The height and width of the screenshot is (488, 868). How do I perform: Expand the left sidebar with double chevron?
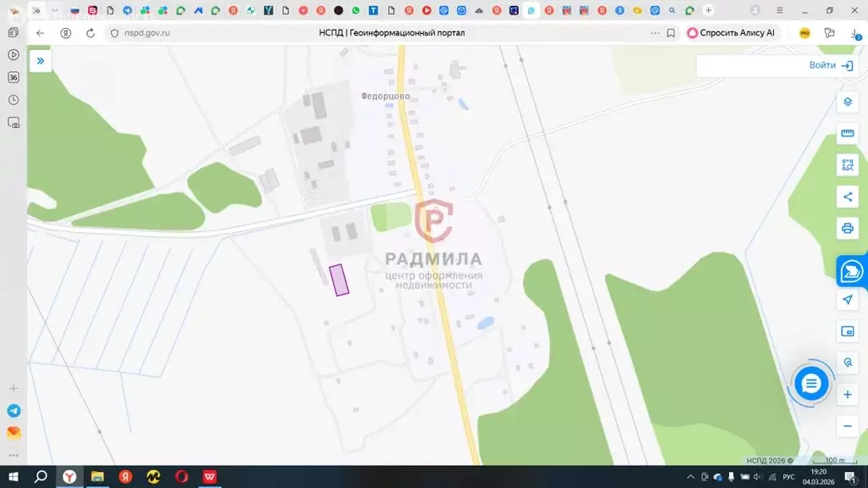tap(40, 61)
